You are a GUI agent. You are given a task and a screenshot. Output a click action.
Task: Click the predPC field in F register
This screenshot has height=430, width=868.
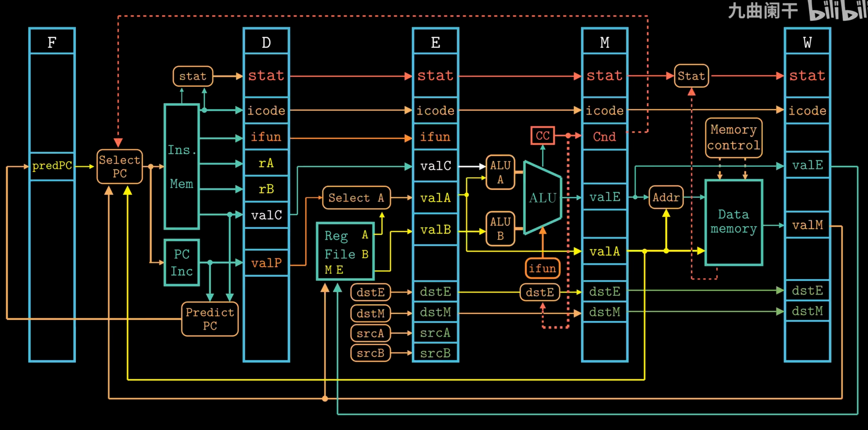(52, 166)
